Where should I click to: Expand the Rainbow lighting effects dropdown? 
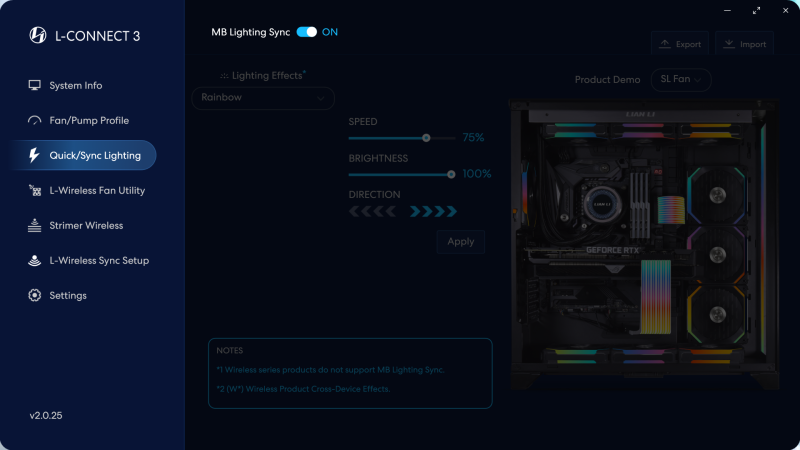pyautogui.click(x=263, y=98)
